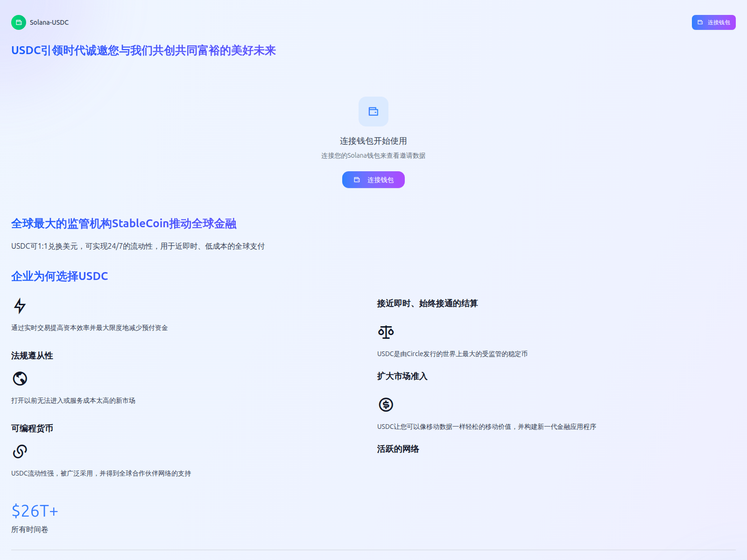Viewport: 747px width, 560px height.
Task: Click the headline USDC引领时代诚邀您与我们共创共同富裕的美好未来
Action: pyautogui.click(x=144, y=50)
